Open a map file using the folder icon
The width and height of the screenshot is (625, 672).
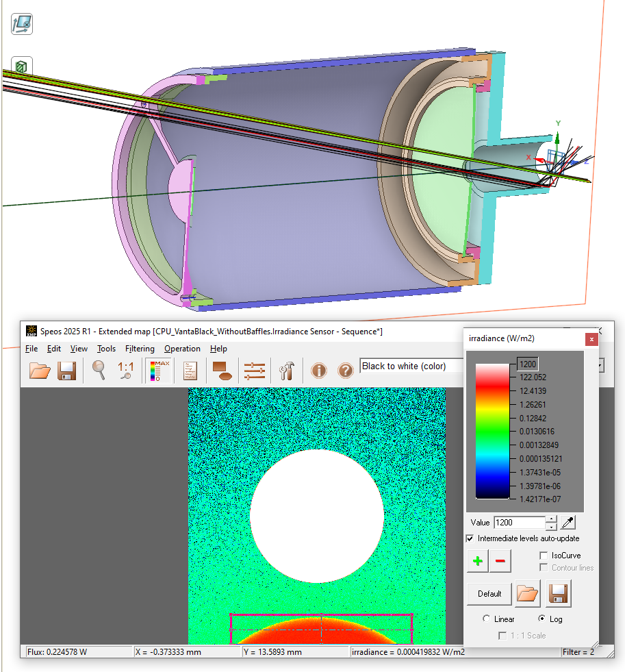40,370
